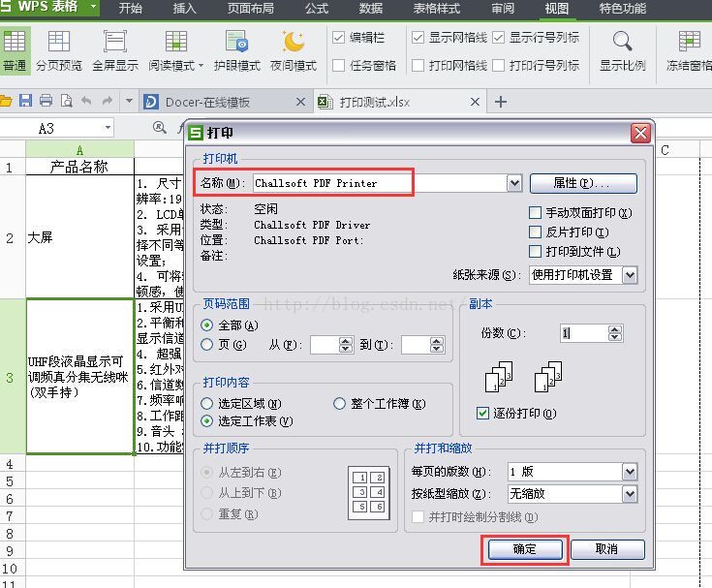Check 手动双面打印 manual duplex option

tap(536, 212)
